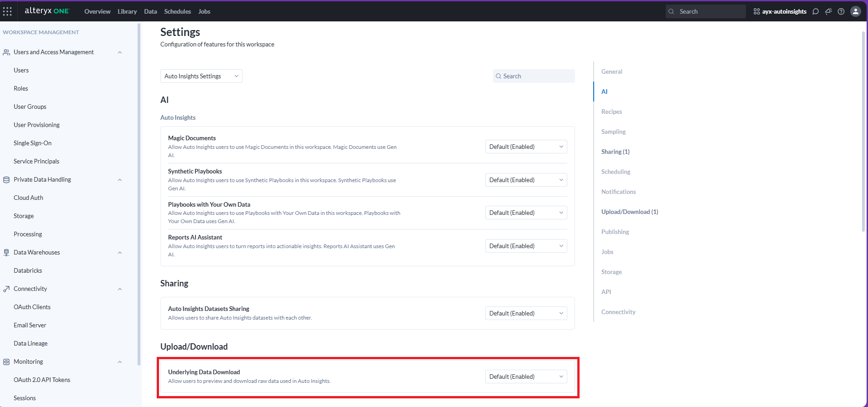Image resolution: width=868 pixels, height=407 pixels.
Task: Click the ayx-autoinsights workspace switcher
Action: (x=780, y=11)
